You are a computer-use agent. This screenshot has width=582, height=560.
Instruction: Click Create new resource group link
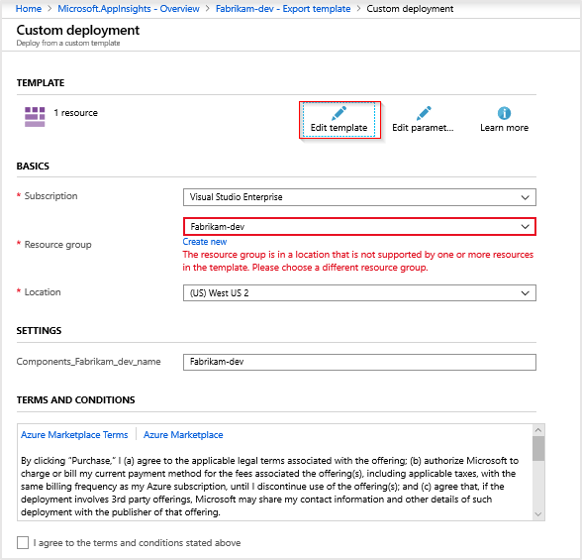pyautogui.click(x=205, y=242)
